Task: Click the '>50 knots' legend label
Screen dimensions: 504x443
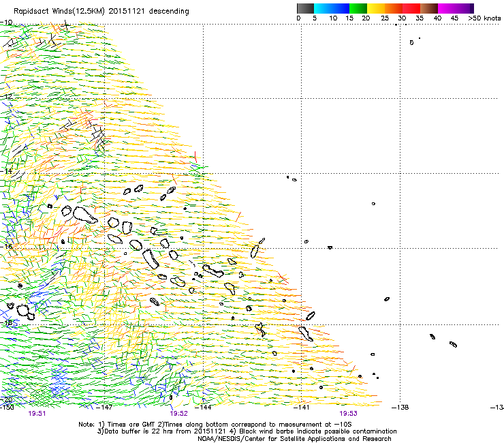Action: (484, 18)
